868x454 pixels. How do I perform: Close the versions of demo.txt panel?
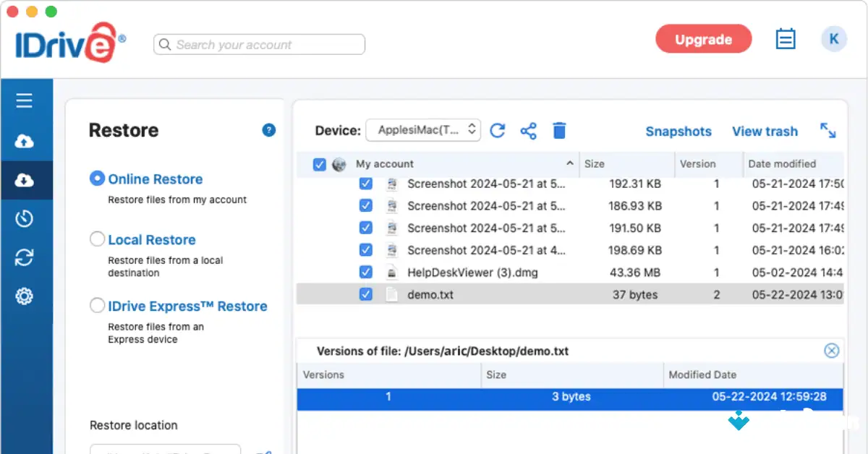tap(831, 350)
